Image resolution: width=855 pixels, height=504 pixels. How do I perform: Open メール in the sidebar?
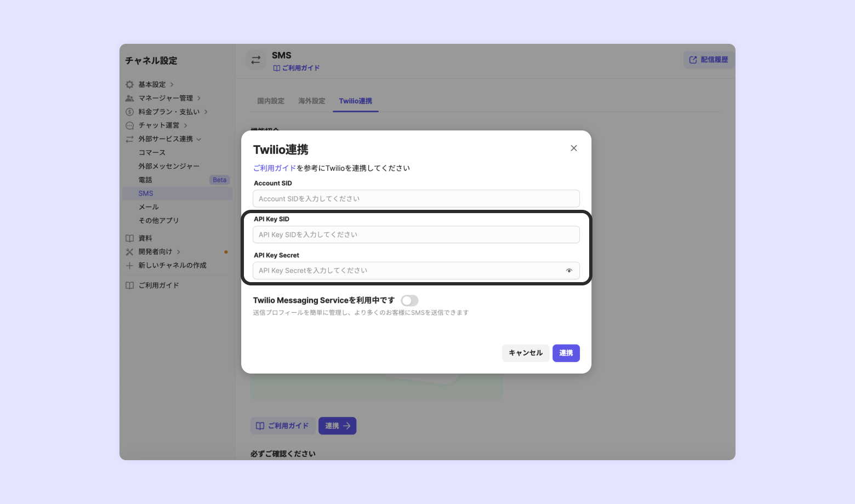click(x=149, y=207)
